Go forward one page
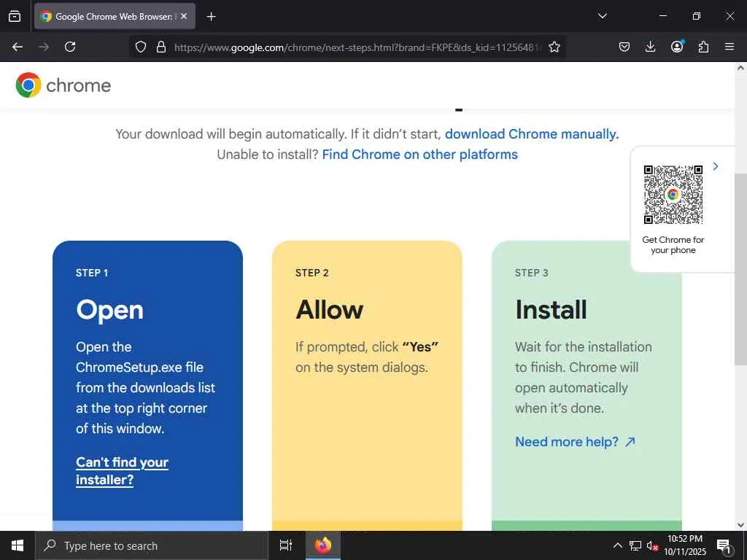The image size is (747, 560). pos(44,47)
